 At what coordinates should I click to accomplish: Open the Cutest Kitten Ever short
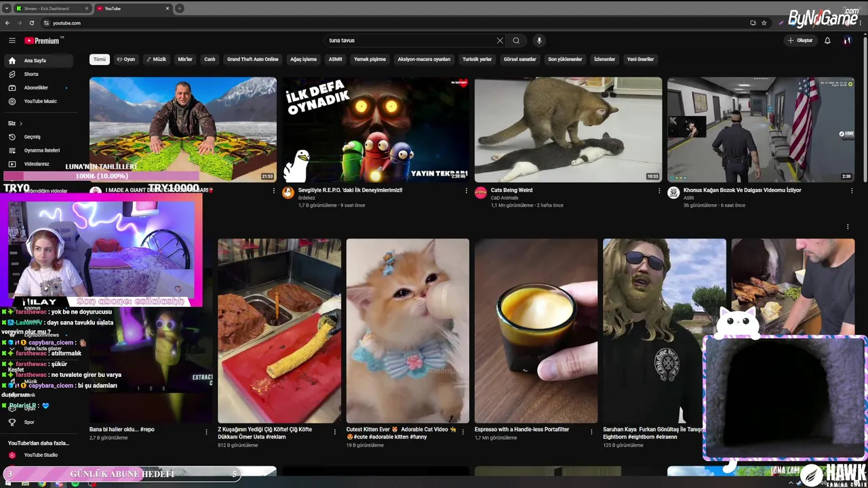click(x=408, y=331)
